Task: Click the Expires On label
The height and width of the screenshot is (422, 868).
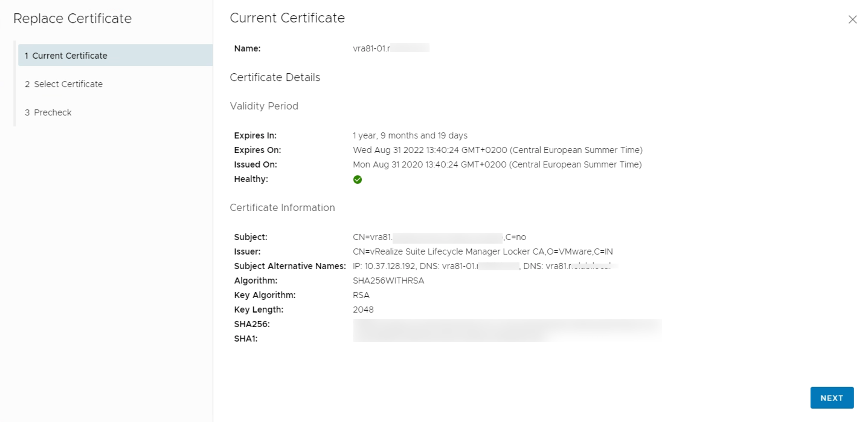Action: [x=257, y=150]
